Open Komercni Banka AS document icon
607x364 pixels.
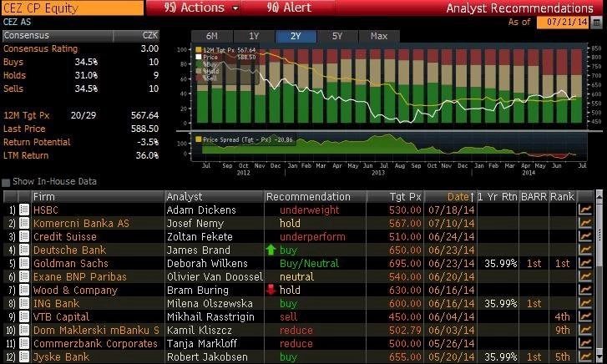click(x=24, y=224)
